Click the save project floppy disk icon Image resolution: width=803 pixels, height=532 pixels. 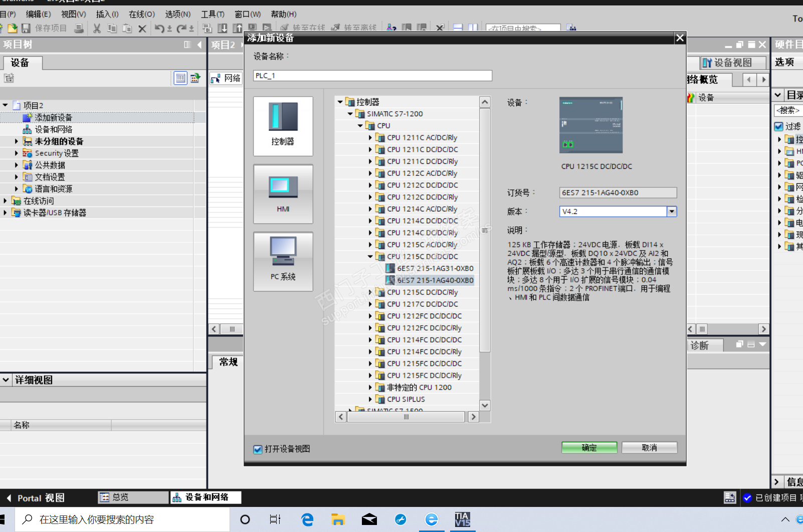tap(26, 28)
